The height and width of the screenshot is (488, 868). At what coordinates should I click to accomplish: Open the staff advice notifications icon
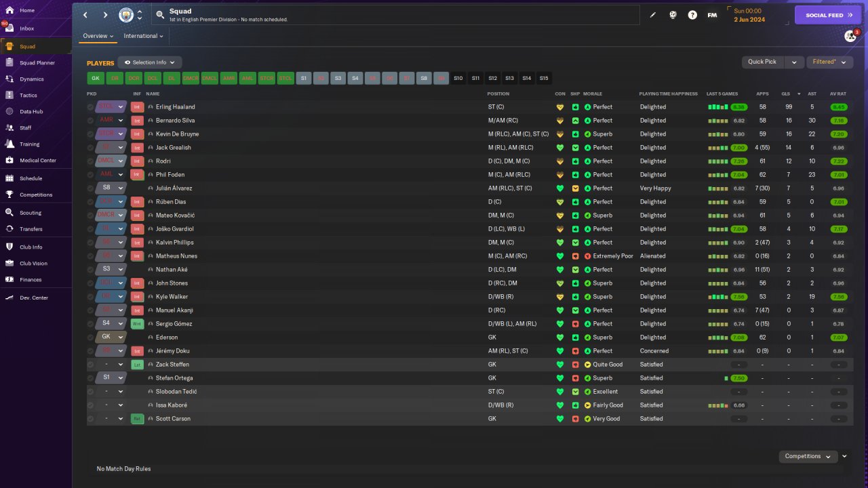click(850, 36)
